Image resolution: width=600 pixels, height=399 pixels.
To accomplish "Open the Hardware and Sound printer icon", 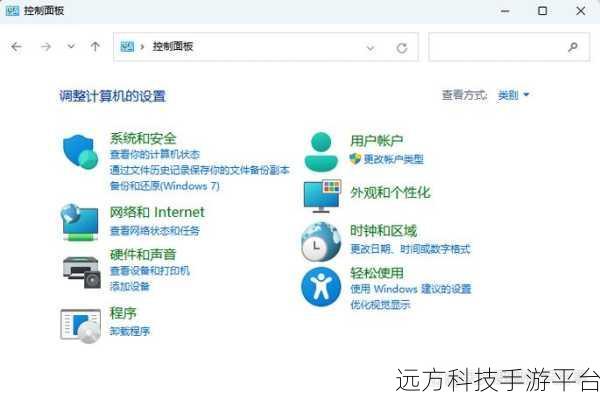I will pos(82,272).
